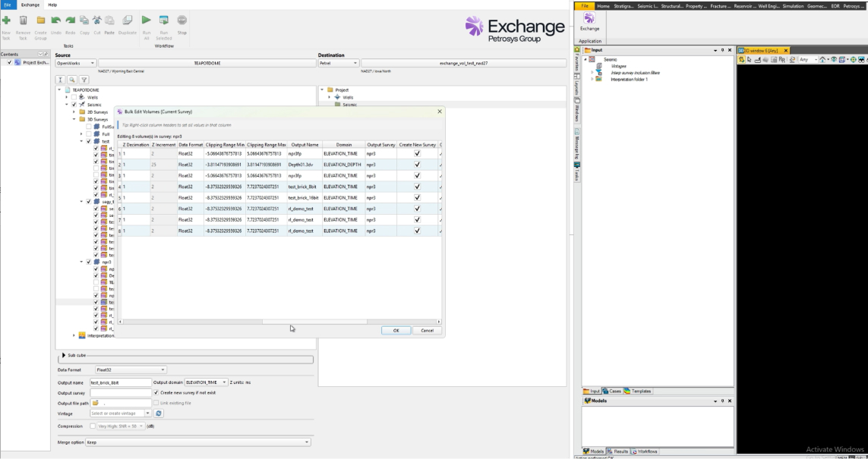Click the Create Group folder icon

coord(40,20)
